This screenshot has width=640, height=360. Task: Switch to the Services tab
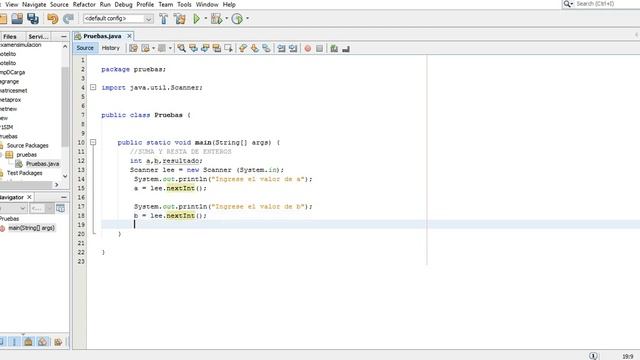[x=38, y=36]
